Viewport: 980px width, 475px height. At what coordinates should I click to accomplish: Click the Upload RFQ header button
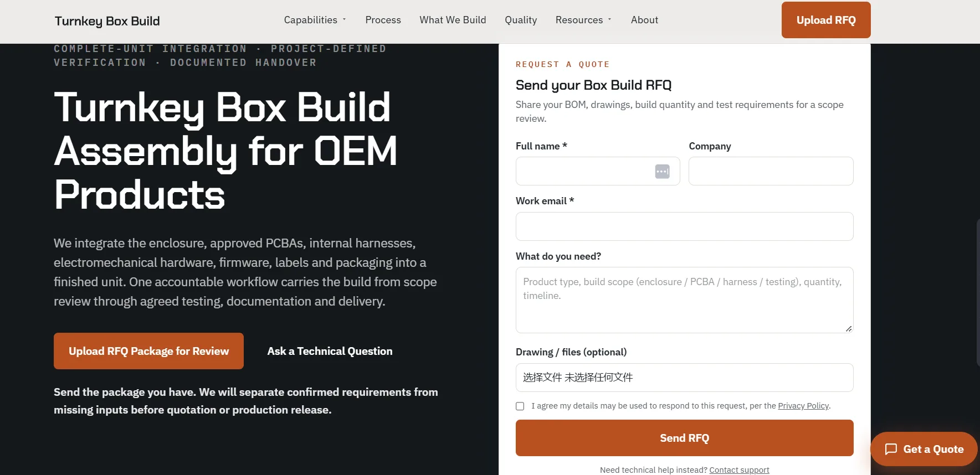point(826,20)
